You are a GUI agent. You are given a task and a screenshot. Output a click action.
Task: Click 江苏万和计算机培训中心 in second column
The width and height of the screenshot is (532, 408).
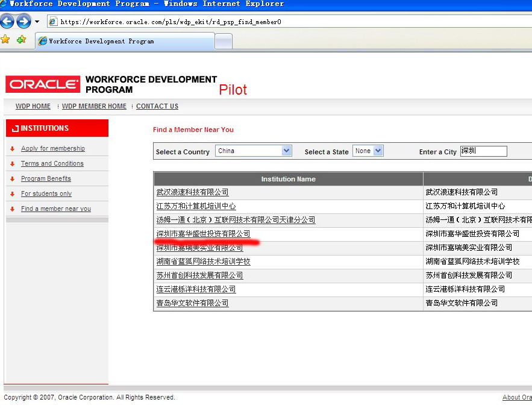465,206
